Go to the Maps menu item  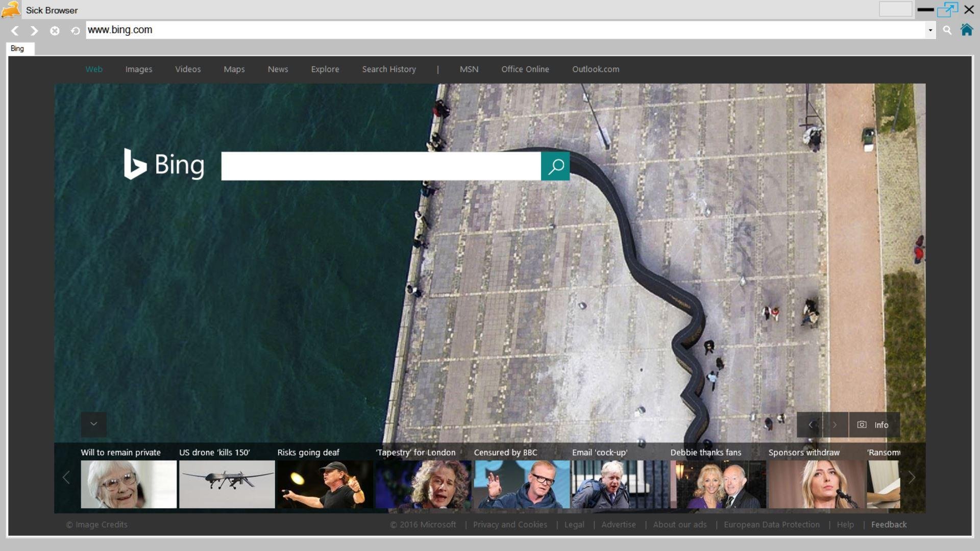[x=234, y=69]
